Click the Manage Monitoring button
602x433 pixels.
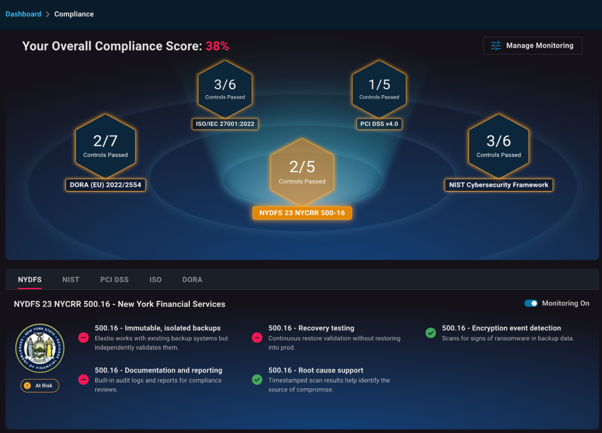pyautogui.click(x=532, y=46)
